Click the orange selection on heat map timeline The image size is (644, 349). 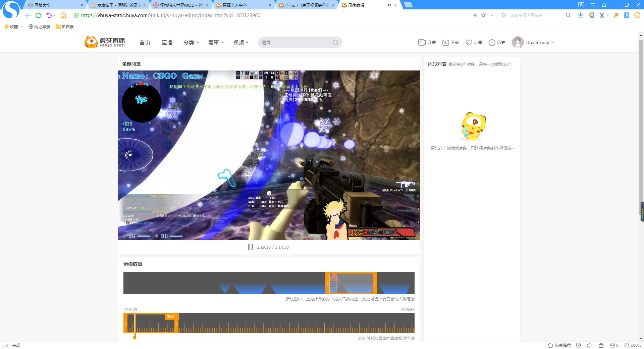coord(351,283)
